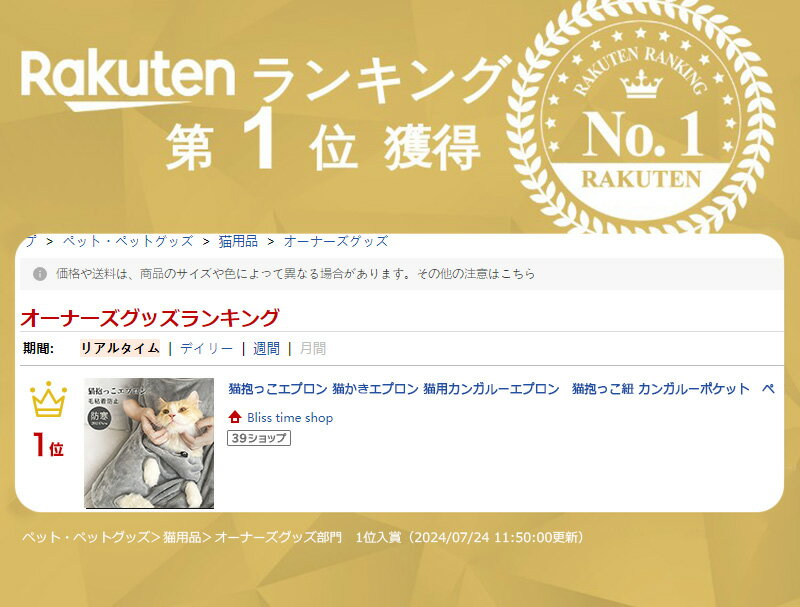Click the gray info icon beside the notice

[x=40, y=273]
